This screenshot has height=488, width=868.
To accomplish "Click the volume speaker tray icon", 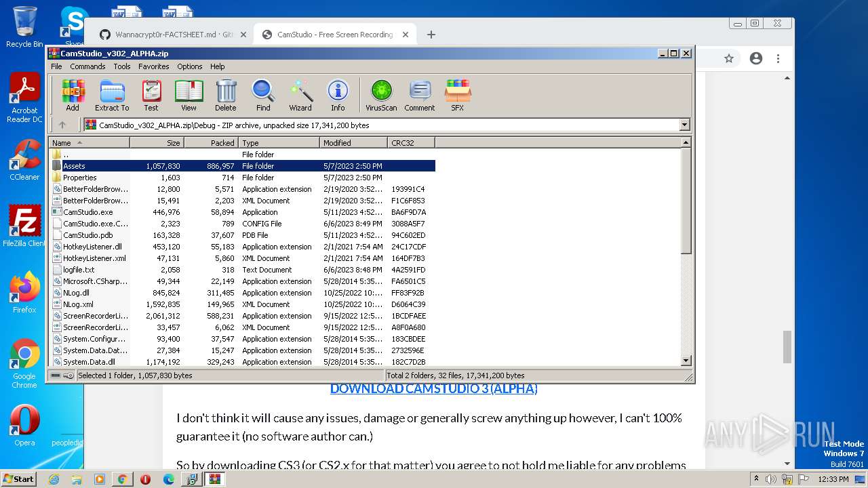I will (771, 479).
